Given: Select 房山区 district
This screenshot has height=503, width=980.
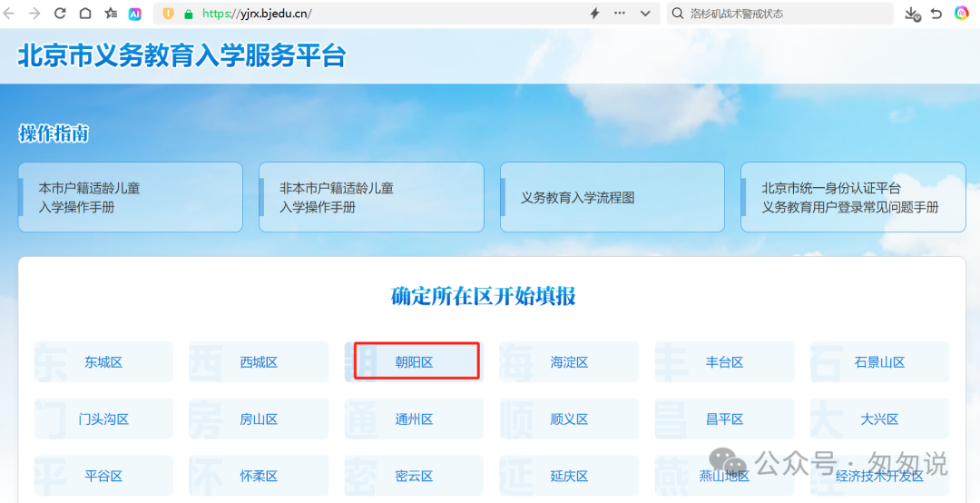Looking at the screenshot, I should click(x=259, y=419).
